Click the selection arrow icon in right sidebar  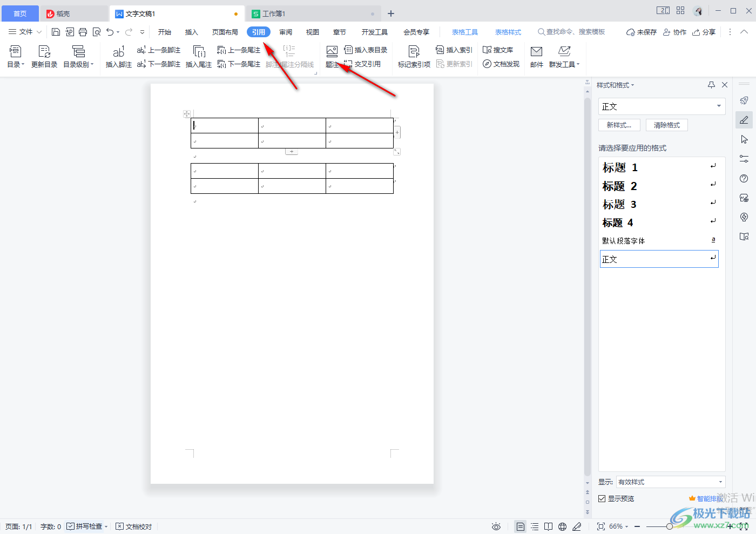[744, 139]
